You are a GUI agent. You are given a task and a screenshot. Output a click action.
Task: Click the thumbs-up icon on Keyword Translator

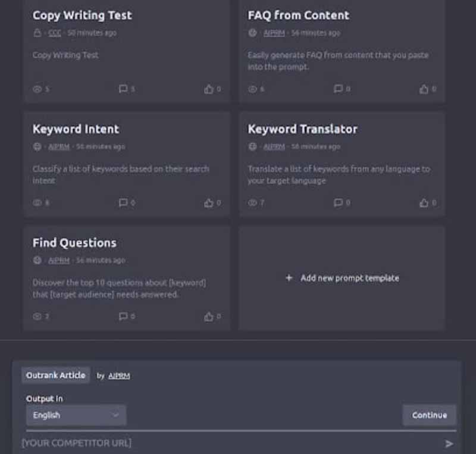tap(424, 203)
